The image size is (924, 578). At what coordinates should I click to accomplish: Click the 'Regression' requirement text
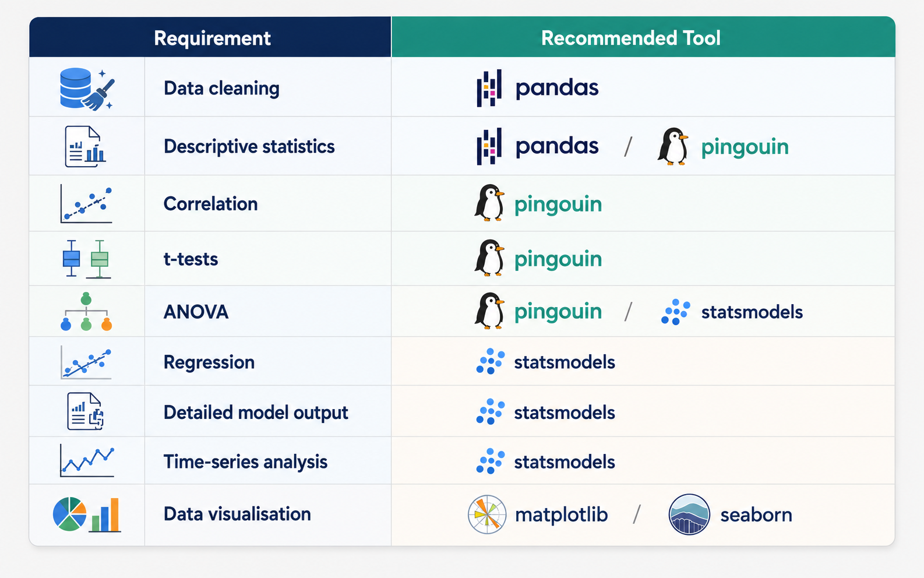209,362
